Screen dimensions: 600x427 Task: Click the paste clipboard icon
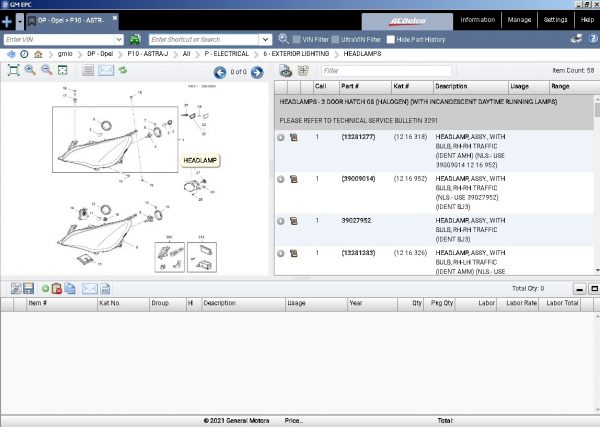57,288
